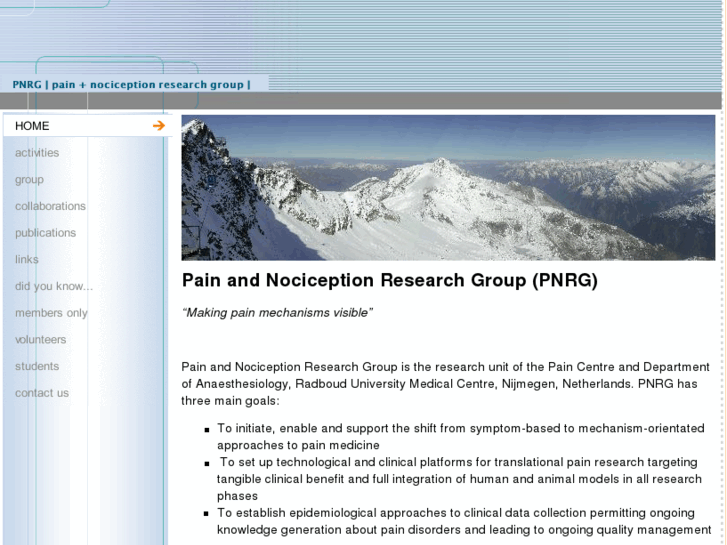Go to the activities page
This screenshot has height=545, width=727.
pos(37,153)
